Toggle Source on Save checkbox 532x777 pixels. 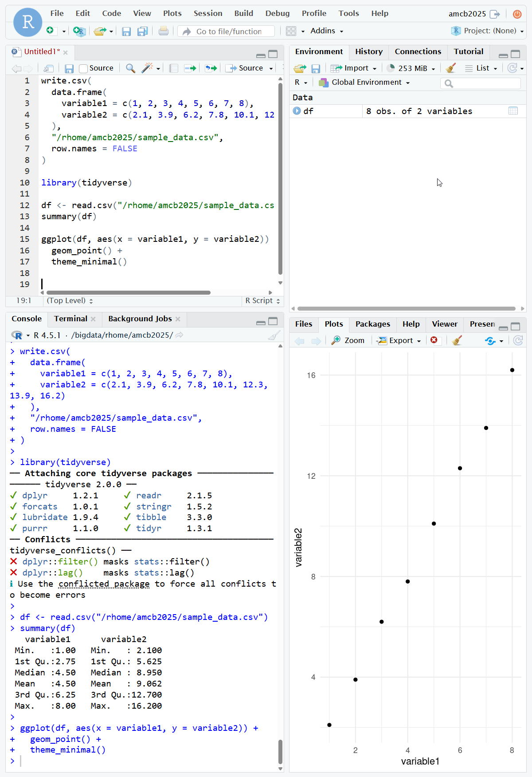(83, 68)
